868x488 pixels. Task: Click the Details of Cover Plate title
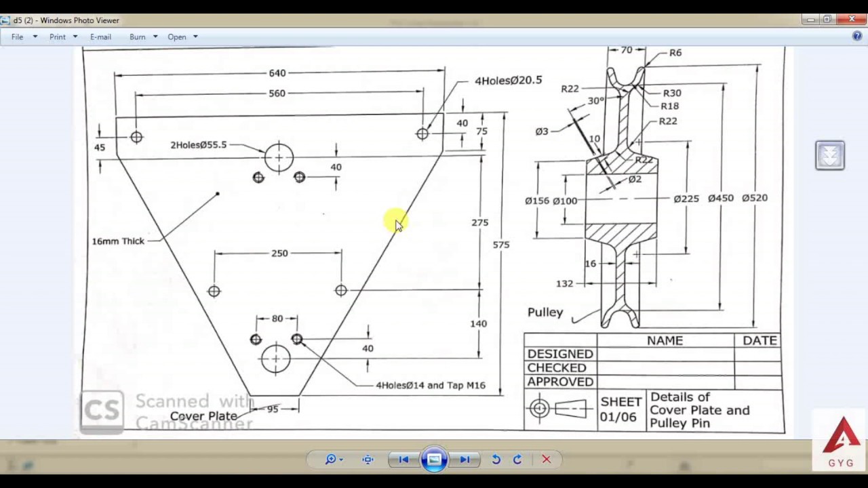699,410
